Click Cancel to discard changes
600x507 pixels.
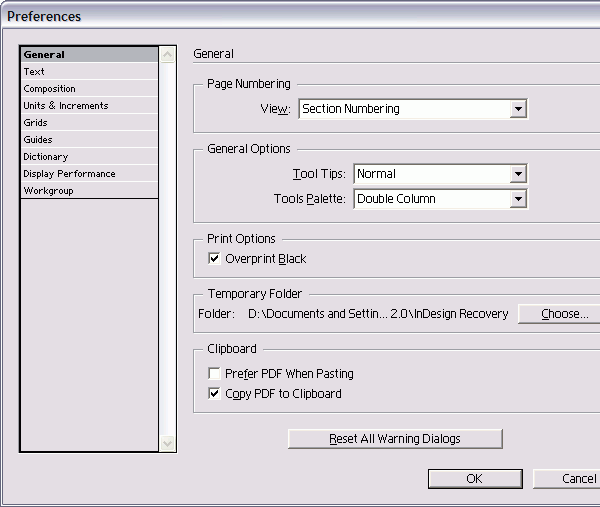572,479
